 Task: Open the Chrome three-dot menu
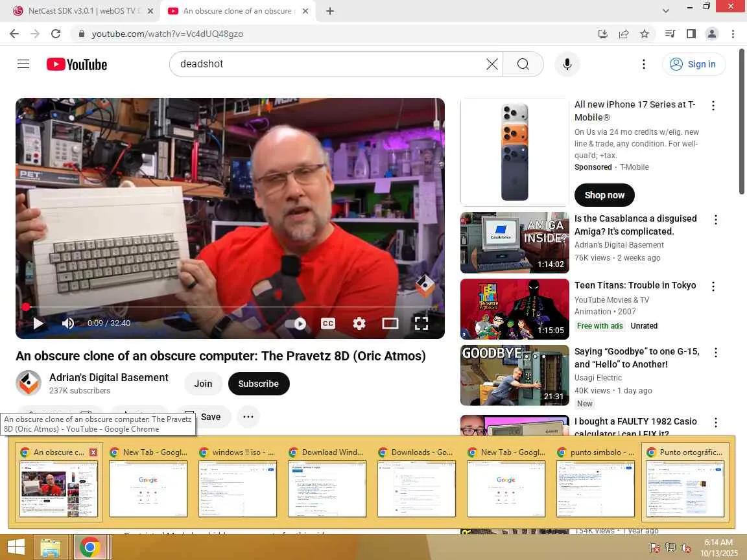[733, 34]
